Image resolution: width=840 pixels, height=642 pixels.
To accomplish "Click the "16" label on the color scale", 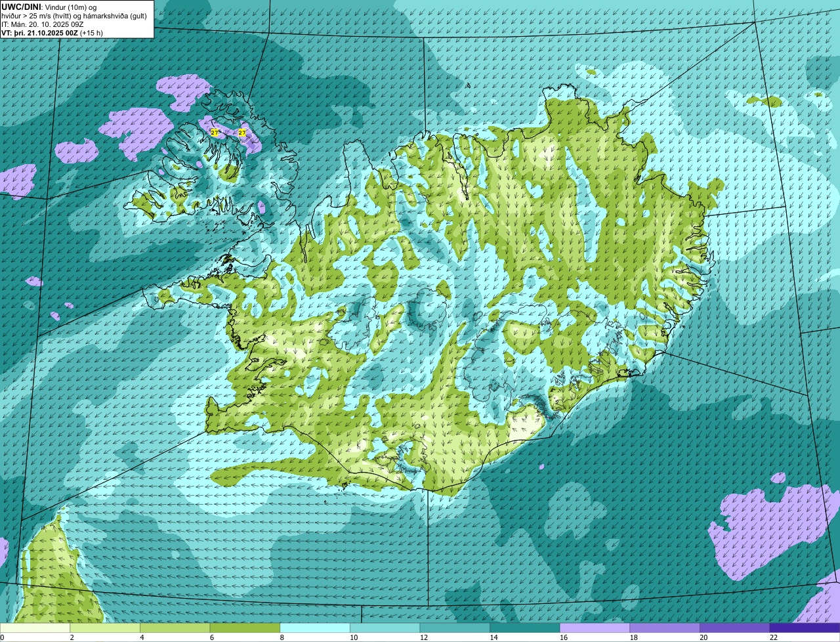I will click(564, 637).
